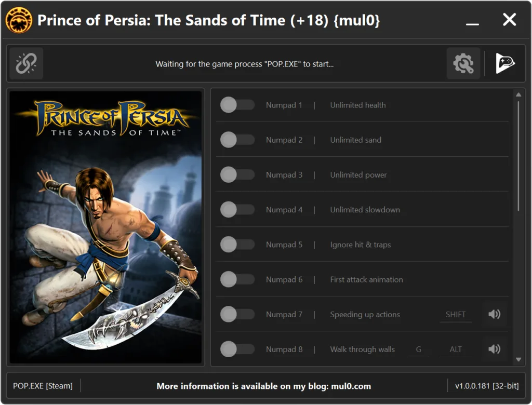Enable Unlimited slowdown
This screenshot has width=532, height=405.
point(237,209)
